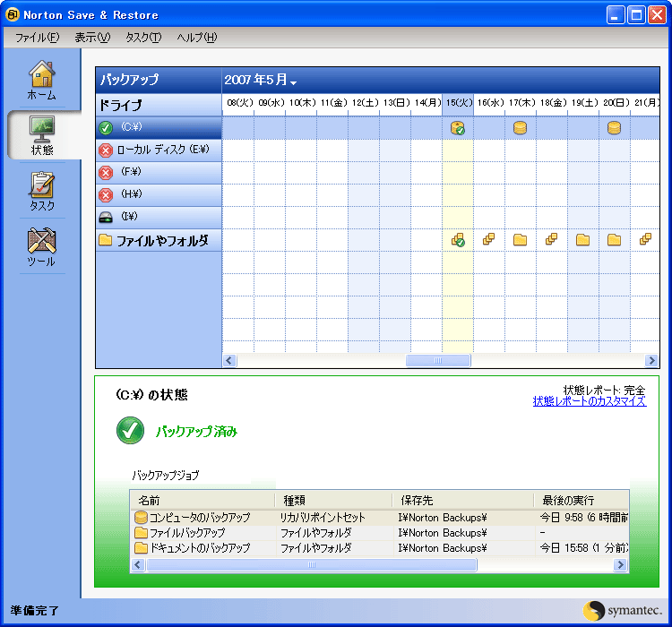
Task: Click backup job list scrollbar right arrow
Action: (x=620, y=565)
